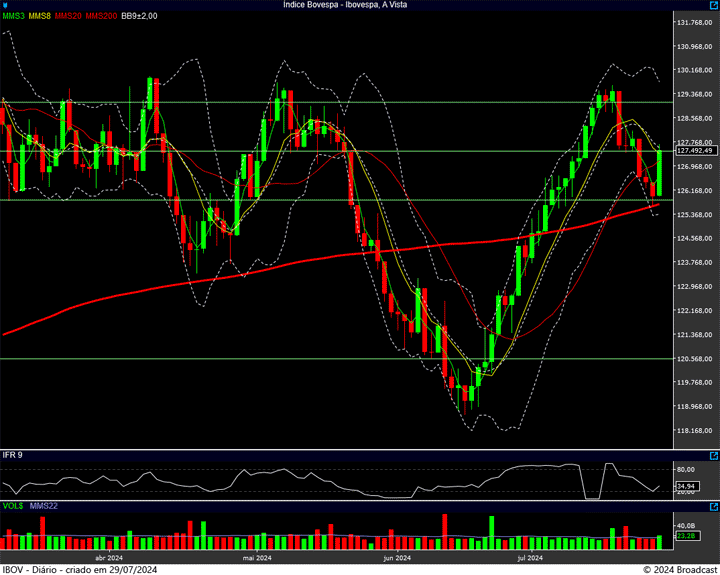The image size is (720, 575).
Task: Click the Indice Bovespa chart title
Action: tap(346, 5)
